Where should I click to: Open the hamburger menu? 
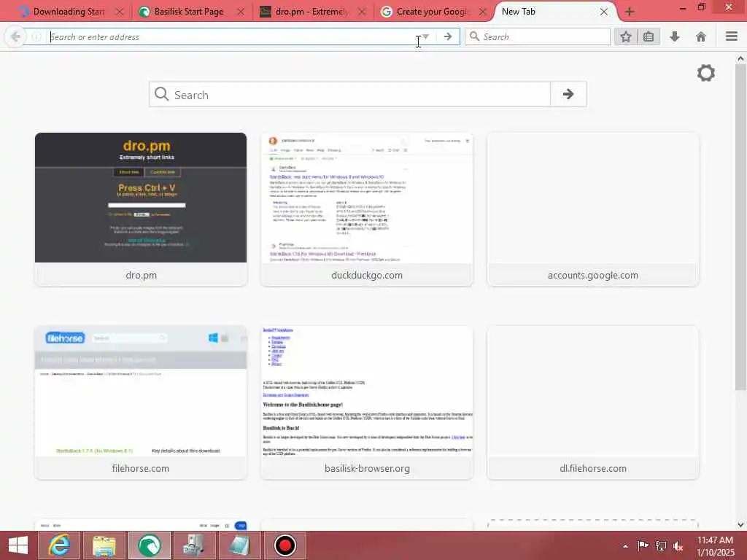(x=732, y=36)
